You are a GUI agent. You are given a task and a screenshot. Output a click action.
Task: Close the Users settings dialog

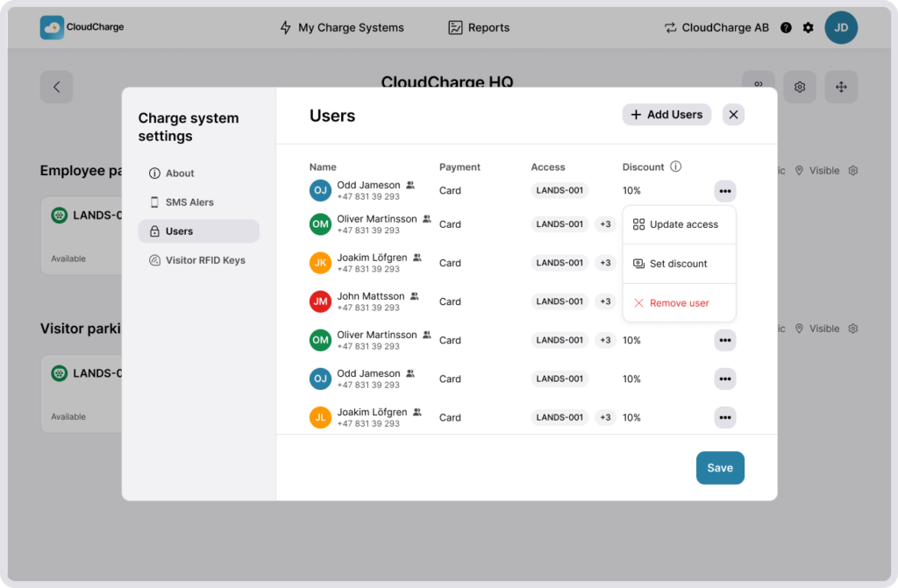point(733,115)
